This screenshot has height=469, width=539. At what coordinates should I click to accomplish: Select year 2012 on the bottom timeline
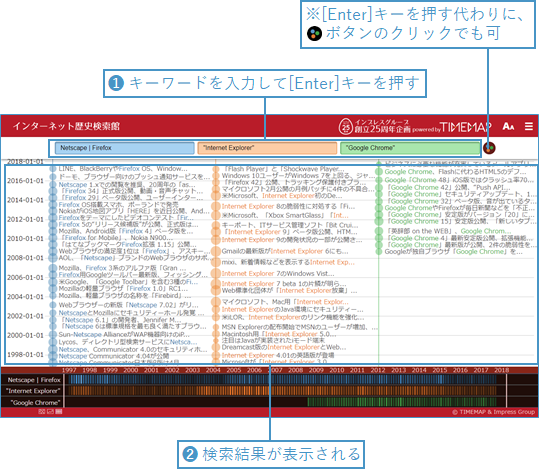pyautogui.click(x=378, y=370)
